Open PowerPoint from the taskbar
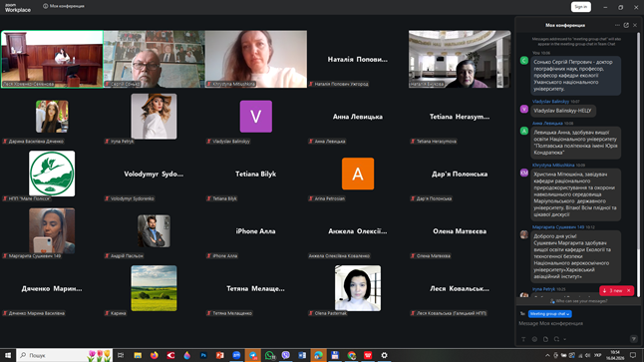The width and height of the screenshot is (644, 362). (219, 355)
